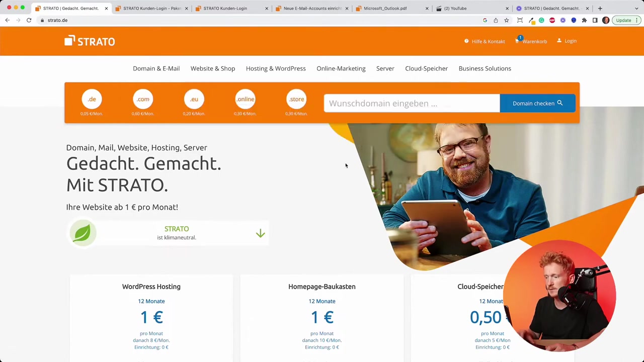This screenshot has height=362, width=644.
Task: Open the color picker eyedropper extension
Action: click(x=531, y=20)
